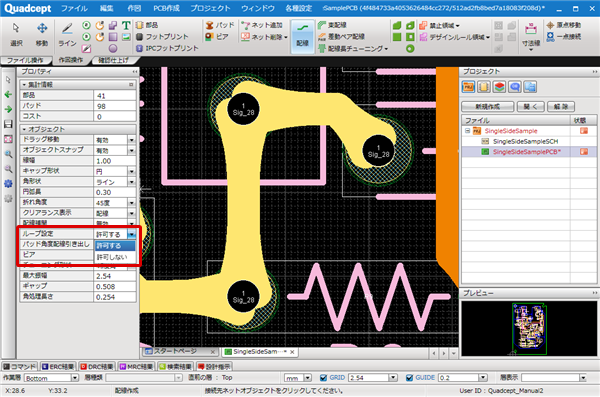Pick the purple square shape tool
The image size is (600, 397).
click(113, 37)
